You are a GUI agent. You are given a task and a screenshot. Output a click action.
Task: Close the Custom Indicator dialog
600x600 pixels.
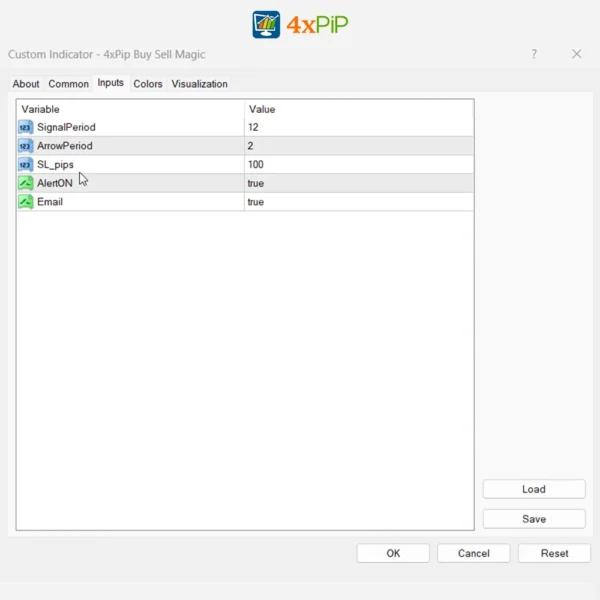576,54
